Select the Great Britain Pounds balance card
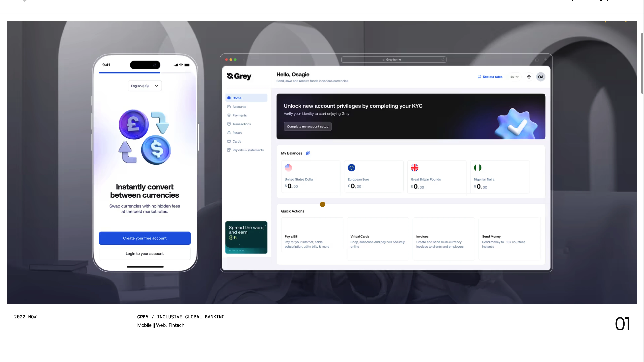Screen dimensions: 644x362 (x=437, y=177)
